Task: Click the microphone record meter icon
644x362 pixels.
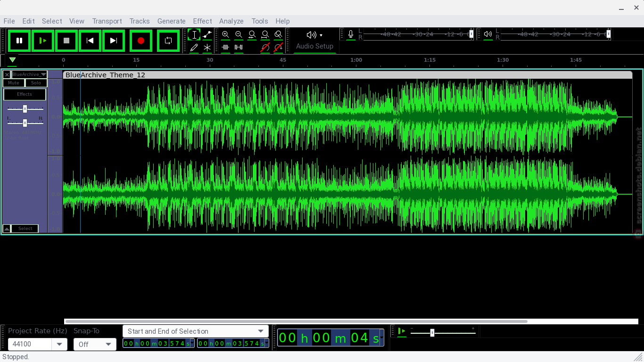Action: click(x=351, y=34)
